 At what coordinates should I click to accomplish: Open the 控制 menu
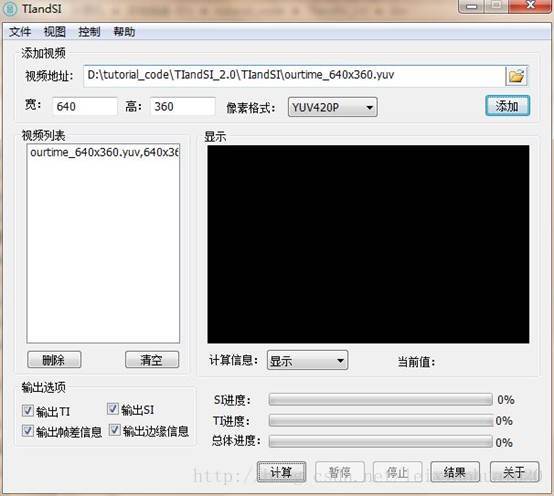(89, 32)
